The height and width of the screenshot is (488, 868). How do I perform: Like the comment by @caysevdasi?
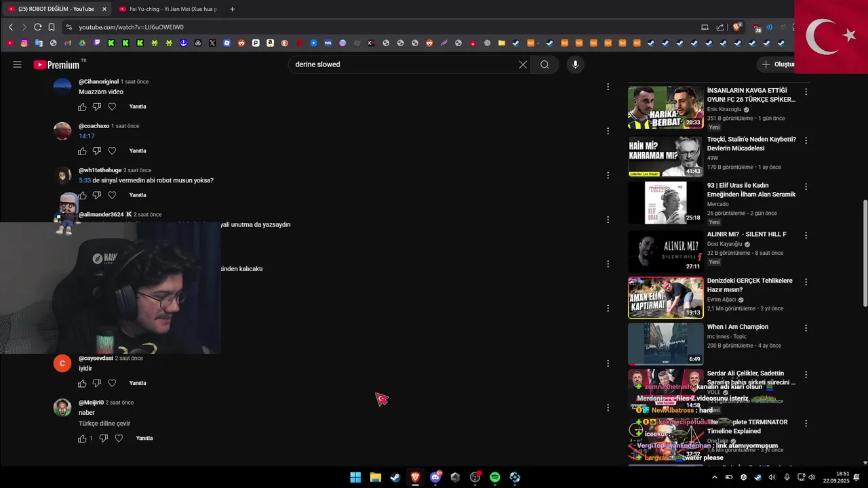click(x=82, y=383)
